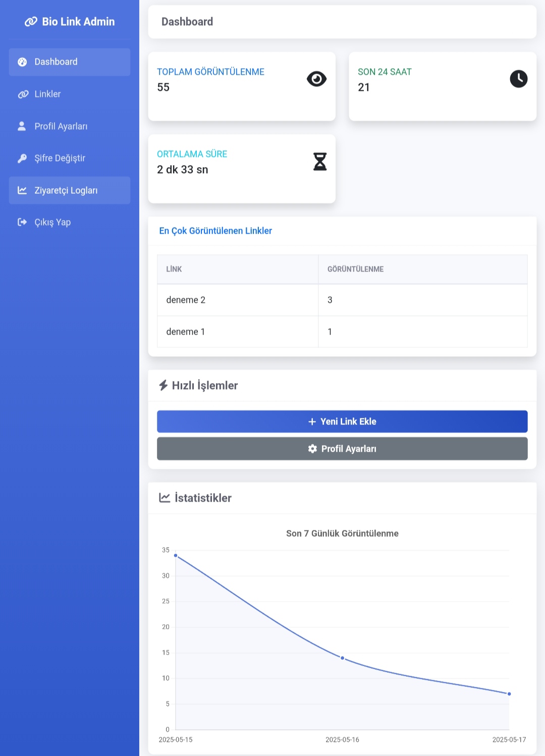
Task: Click the Görüntülenme column header
Action: [355, 269]
